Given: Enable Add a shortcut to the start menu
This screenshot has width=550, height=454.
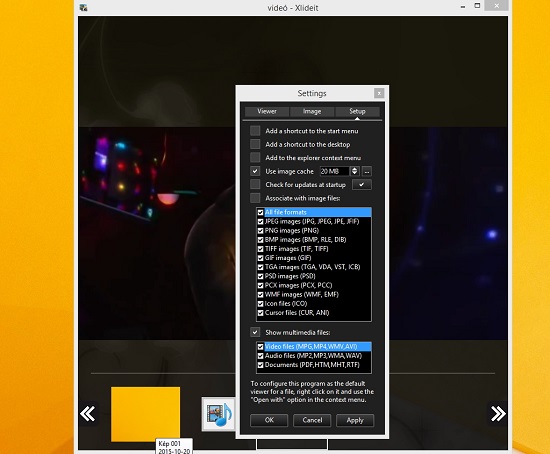Looking at the screenshot, I should [x=255, y=131].
